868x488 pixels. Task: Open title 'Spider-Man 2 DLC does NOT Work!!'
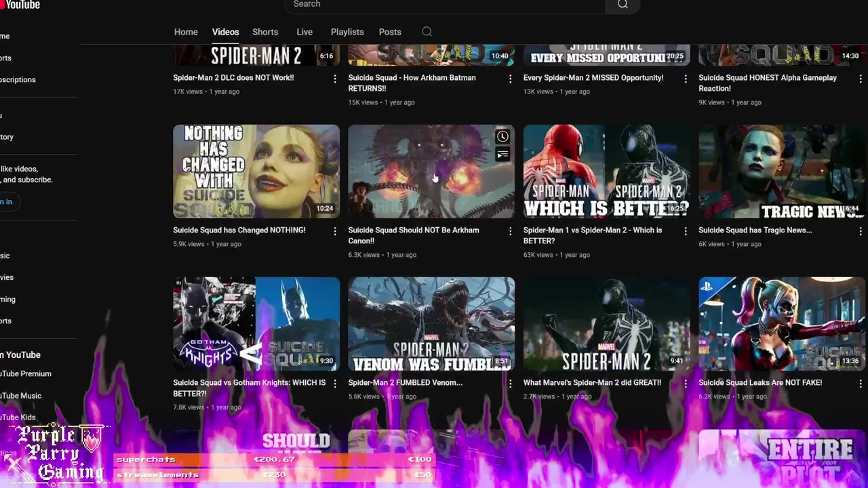coord(233,78)
